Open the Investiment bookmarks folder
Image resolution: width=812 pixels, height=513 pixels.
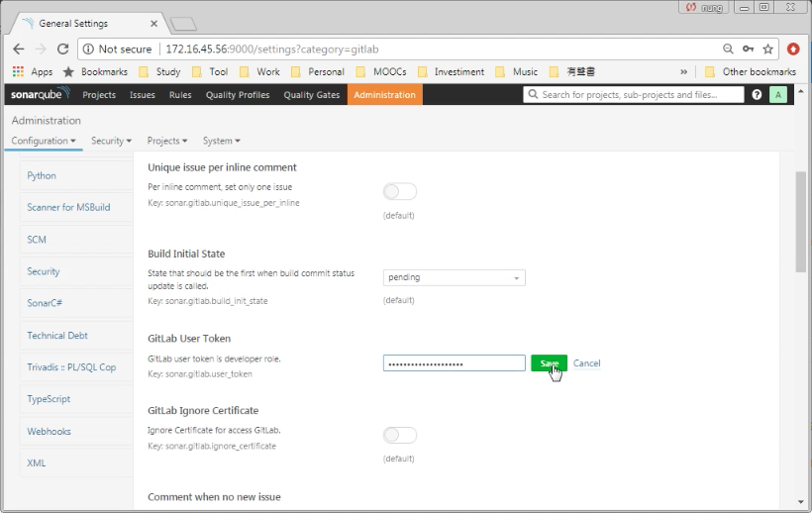coord(451,71)
